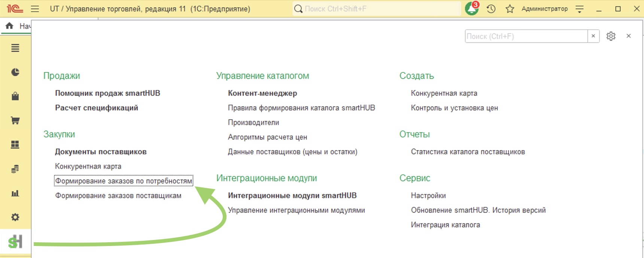Click the menu search field Ctrl+F
The image size is (644, 258).
coord(526,36)
